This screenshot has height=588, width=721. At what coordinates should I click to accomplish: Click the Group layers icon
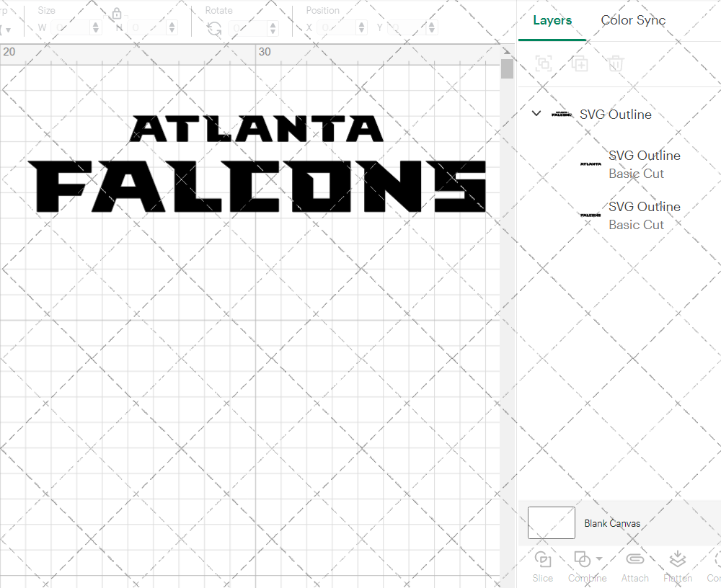coord(543,63)
